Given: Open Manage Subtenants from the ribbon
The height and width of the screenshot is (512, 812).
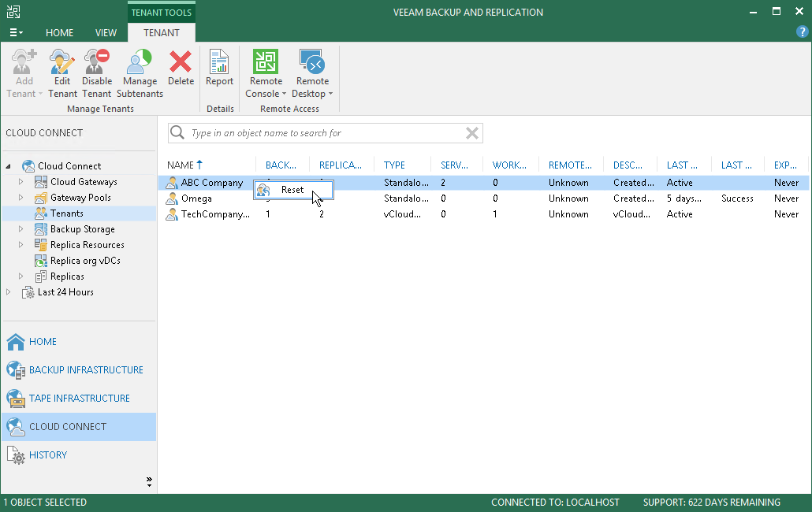Looking at the screenshot, I should 140,62.
